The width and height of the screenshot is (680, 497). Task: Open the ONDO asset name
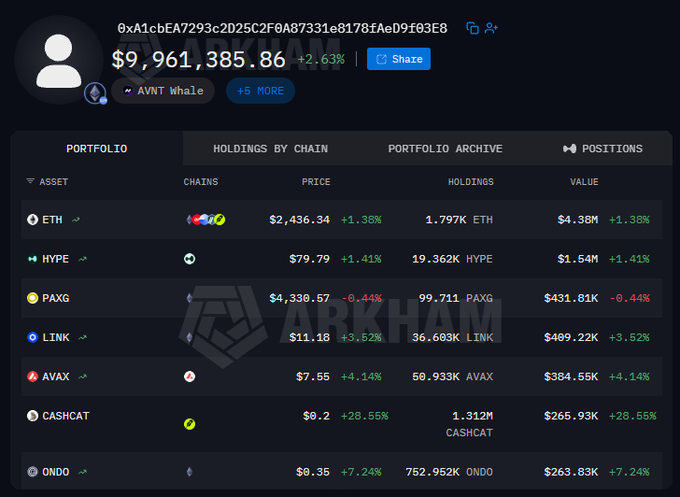coord(56,472)
